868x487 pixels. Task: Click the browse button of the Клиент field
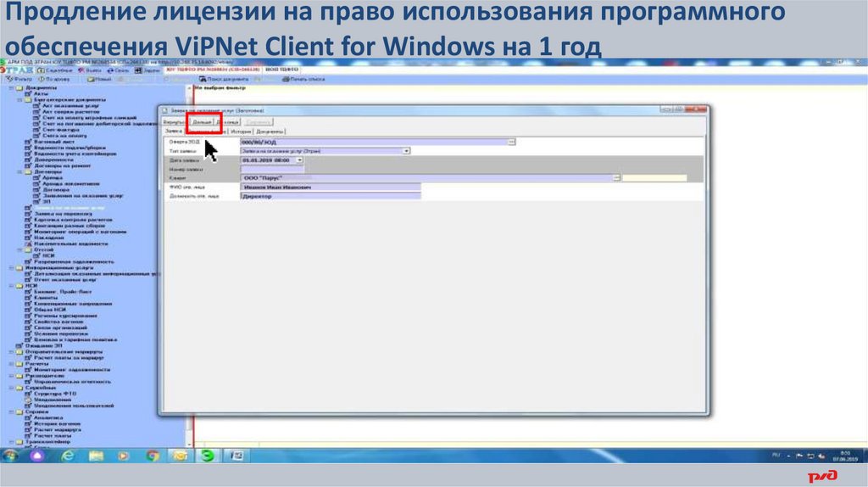point(616,178)
